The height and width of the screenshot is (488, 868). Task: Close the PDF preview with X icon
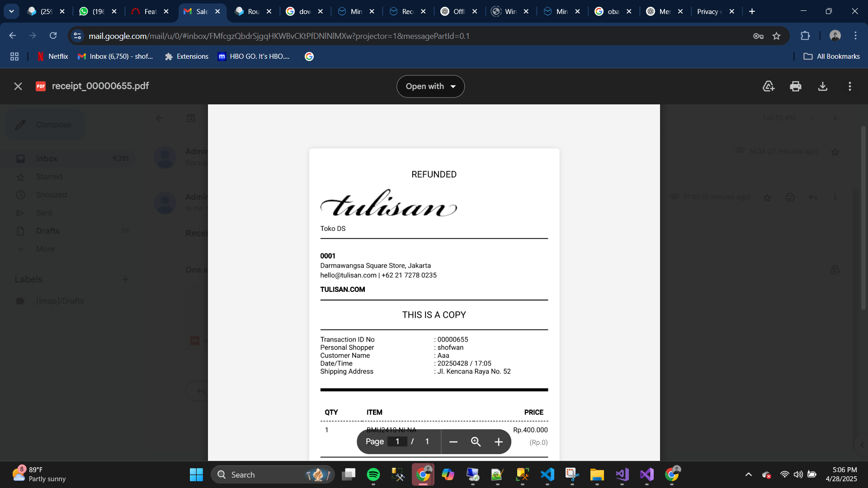tap(18, 86)
